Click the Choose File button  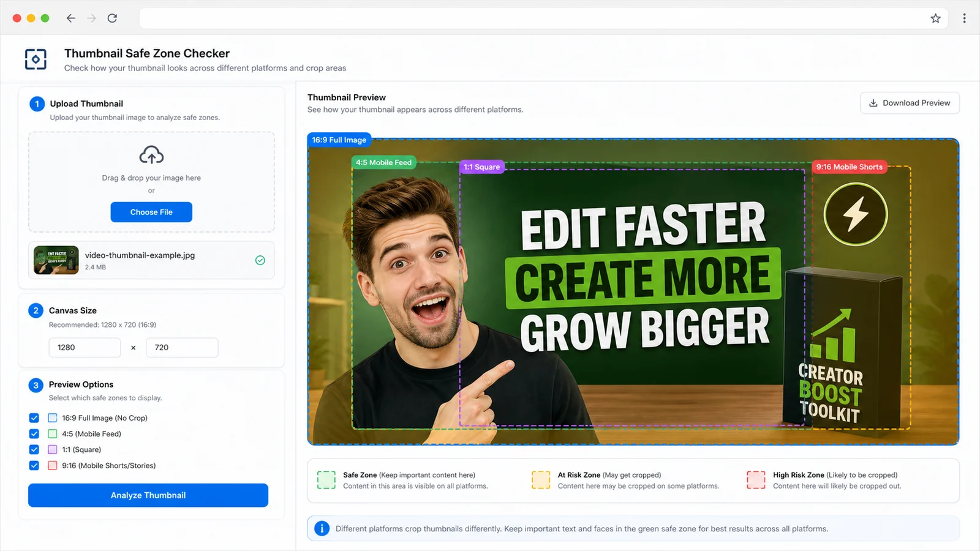pyautogui.click(x=151, y=212)
